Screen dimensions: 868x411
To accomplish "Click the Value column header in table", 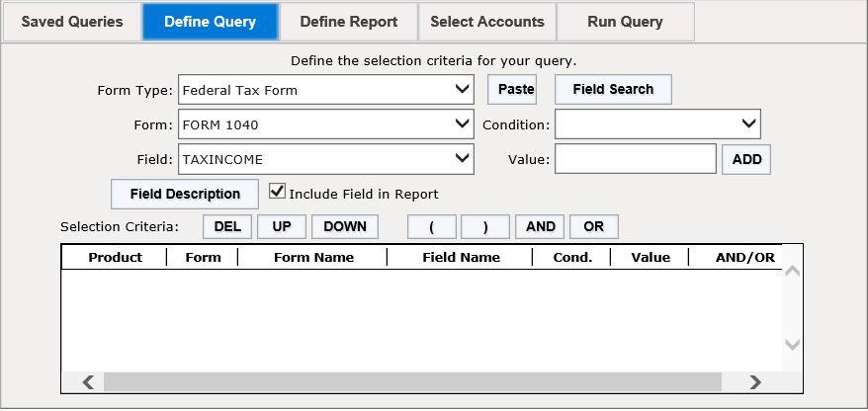I will coord(651,257).
